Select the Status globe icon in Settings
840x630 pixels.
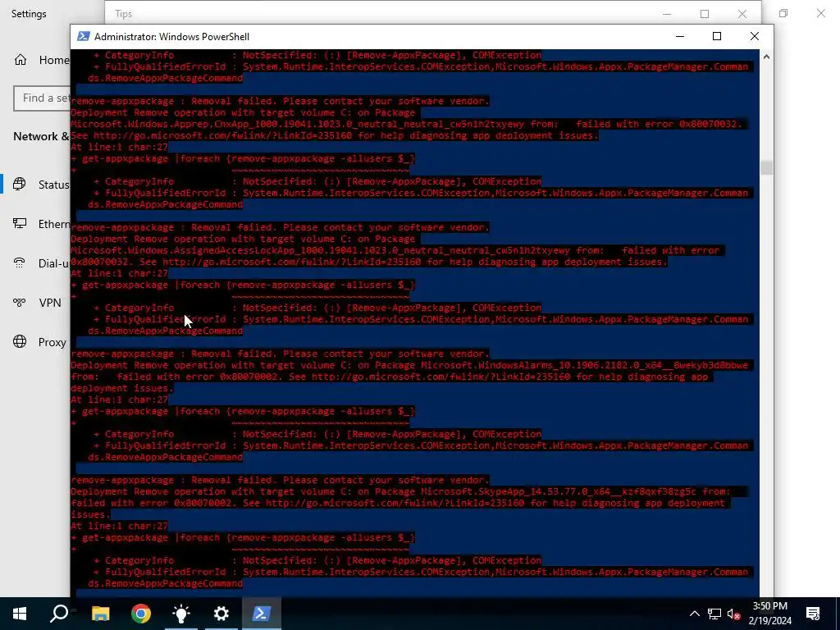[20, 185]
